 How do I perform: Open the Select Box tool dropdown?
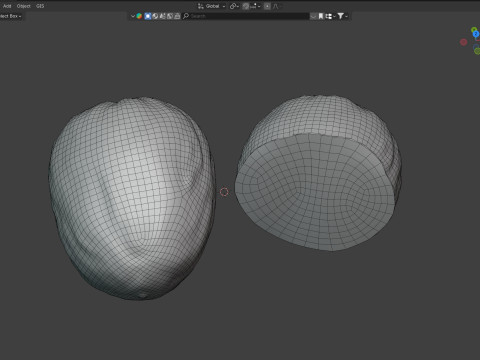click(x=10, y=16)
